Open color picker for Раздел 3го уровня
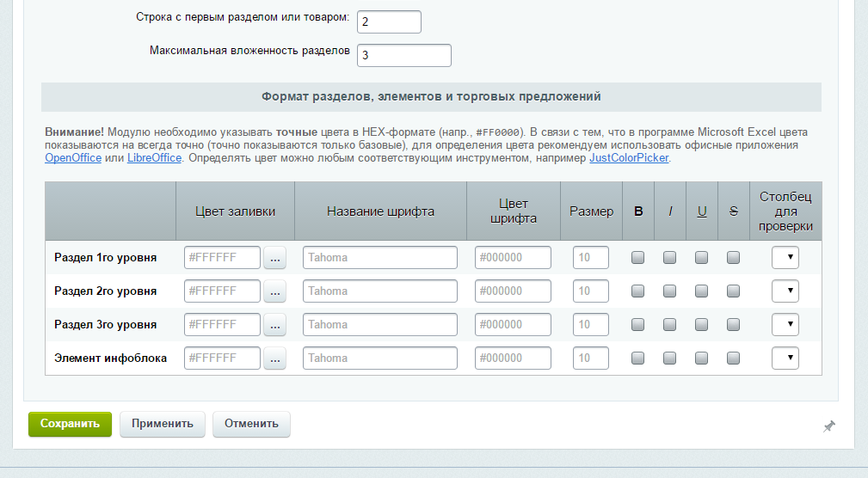This screenshot has height=478, width=868. pyautogui.click(x=274, y=325)
